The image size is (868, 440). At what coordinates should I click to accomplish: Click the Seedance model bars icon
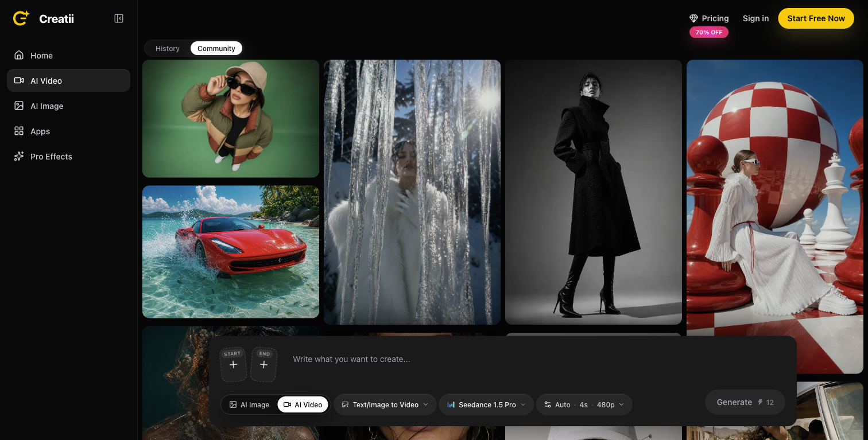[x=451, y=404]
